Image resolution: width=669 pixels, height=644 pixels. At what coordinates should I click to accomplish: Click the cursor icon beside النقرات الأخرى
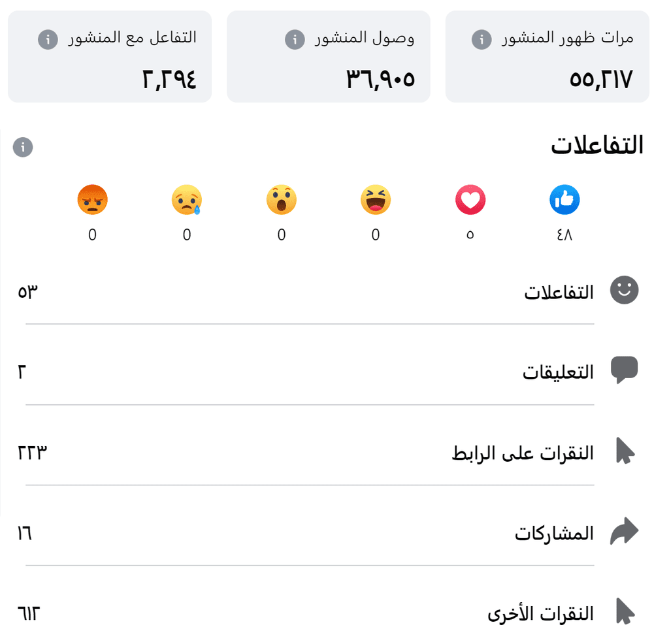click(x=625, y=611)
